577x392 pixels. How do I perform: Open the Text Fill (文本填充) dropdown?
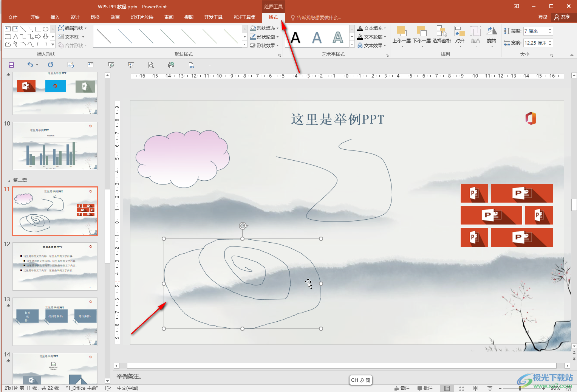pyautogui.click(x=372, y=28)
